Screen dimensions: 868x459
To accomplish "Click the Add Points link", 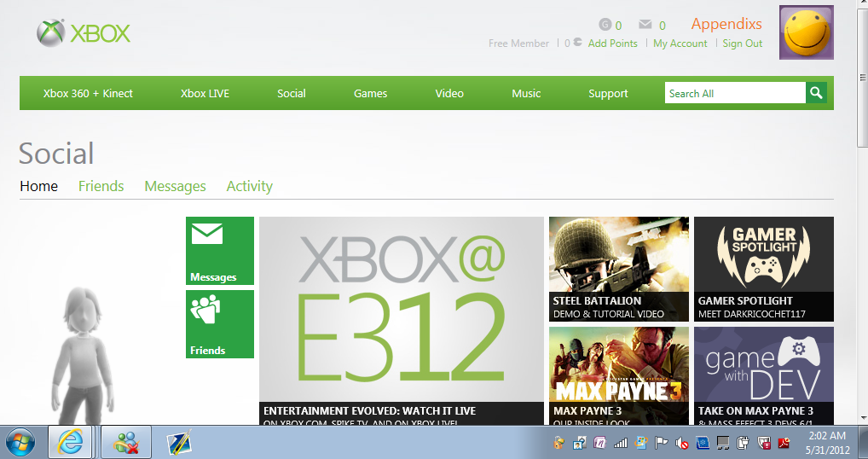I will (612, 44).
